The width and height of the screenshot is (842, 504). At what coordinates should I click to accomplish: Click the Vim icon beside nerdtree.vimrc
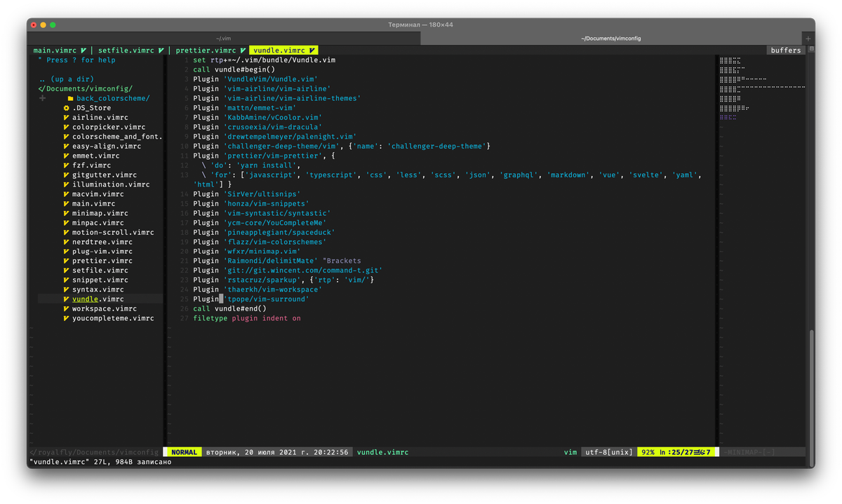coord(67,242)
